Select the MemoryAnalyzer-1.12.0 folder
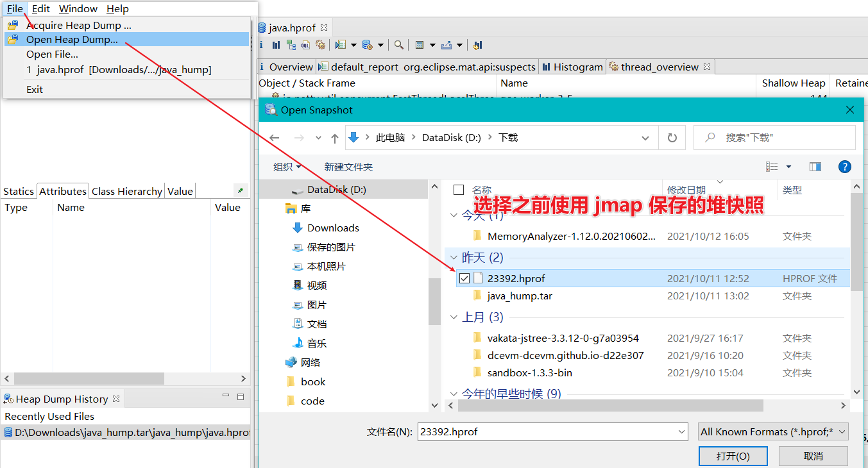Screen dimensions: 868x468 point(572,236)
